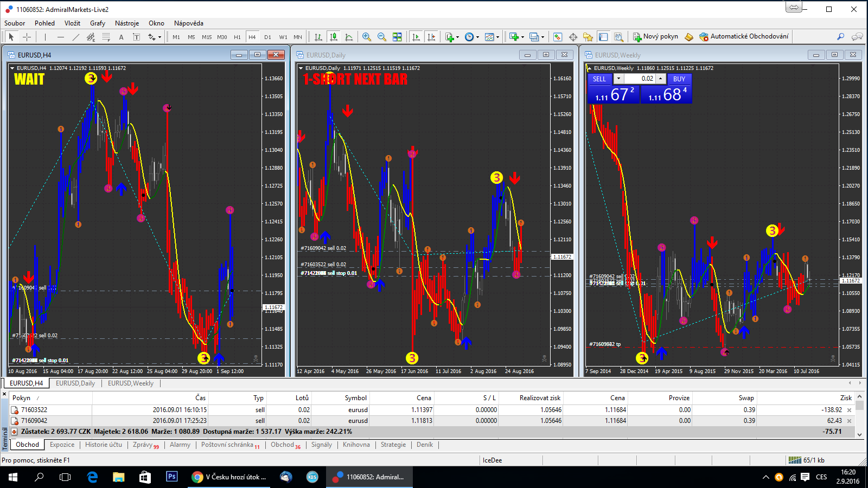Viewport: 868px width, 488px height.
Task: Select the cursor arrow tool
Action: [11, 37]
